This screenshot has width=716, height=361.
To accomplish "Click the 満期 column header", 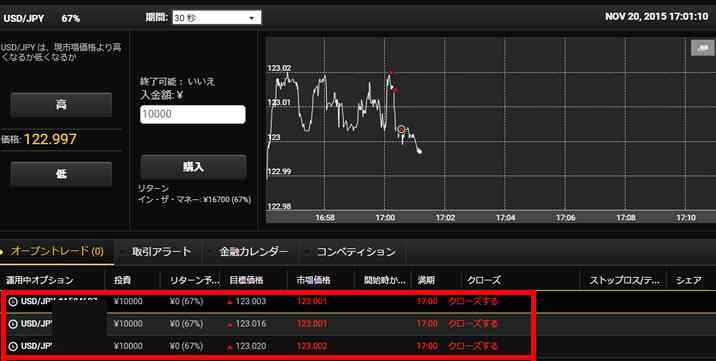I will 426,280.
